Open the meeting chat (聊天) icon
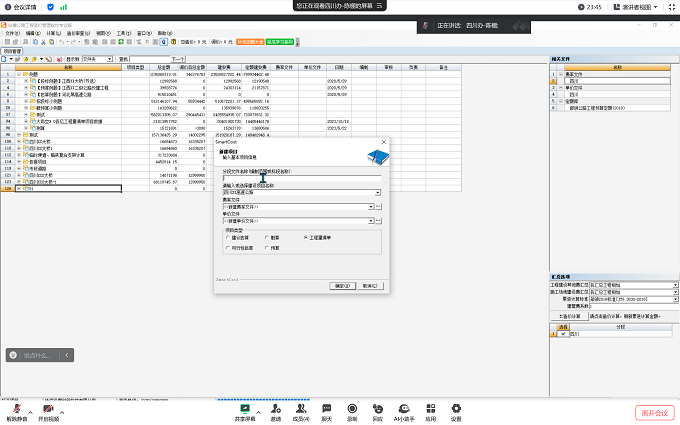This screenshot has width=680, height=425. point(326,409)
